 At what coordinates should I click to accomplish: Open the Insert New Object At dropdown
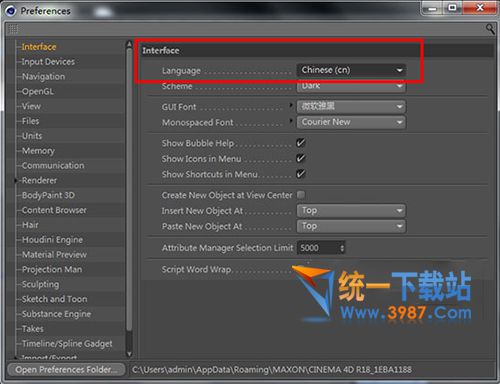pos(351,211)
